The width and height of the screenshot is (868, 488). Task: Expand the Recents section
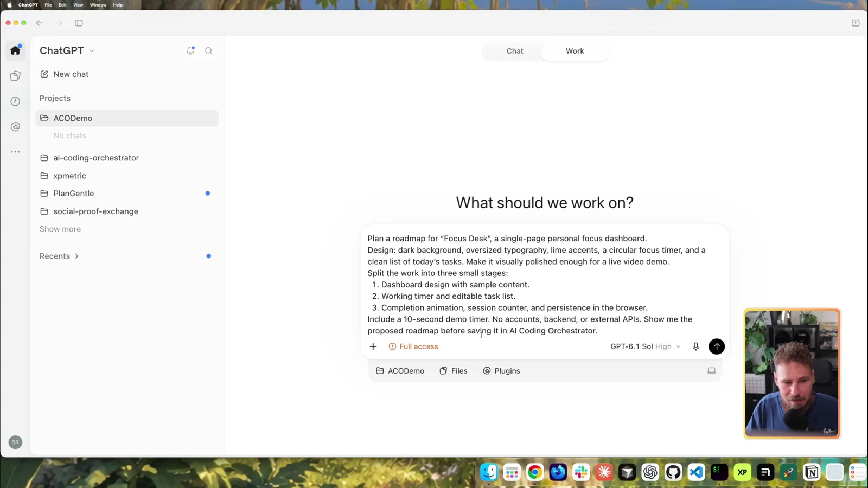coord(59,256)
